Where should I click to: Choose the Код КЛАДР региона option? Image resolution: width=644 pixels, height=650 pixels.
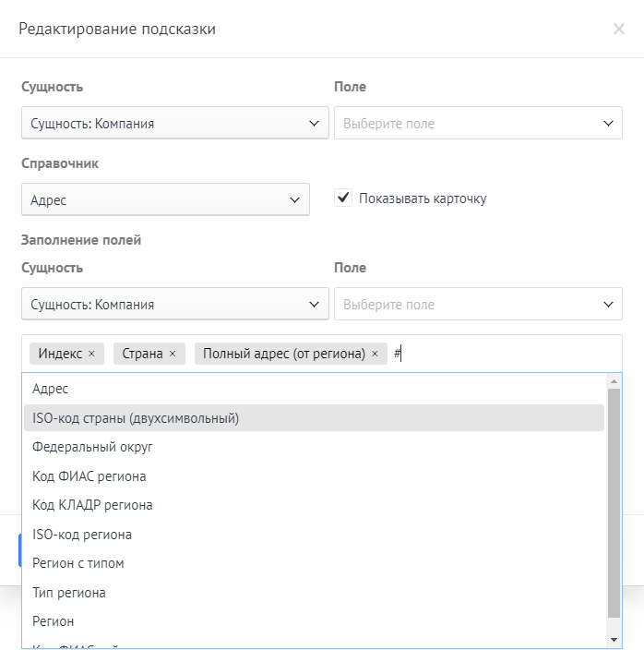click(x=314, y=505)
